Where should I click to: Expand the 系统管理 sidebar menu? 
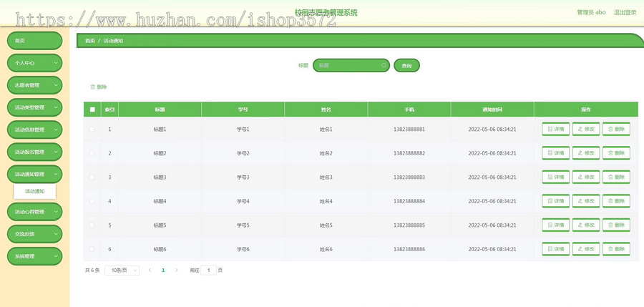(x=35, y=256)
